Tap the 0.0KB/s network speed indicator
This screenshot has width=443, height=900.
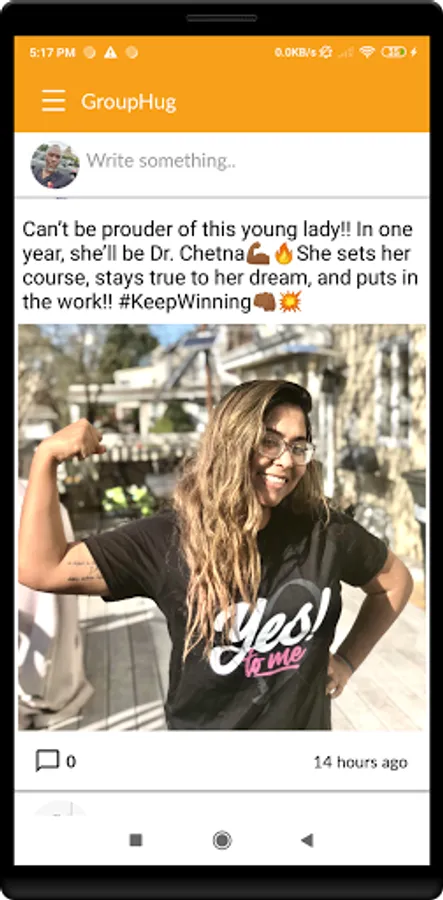[296, 53]
